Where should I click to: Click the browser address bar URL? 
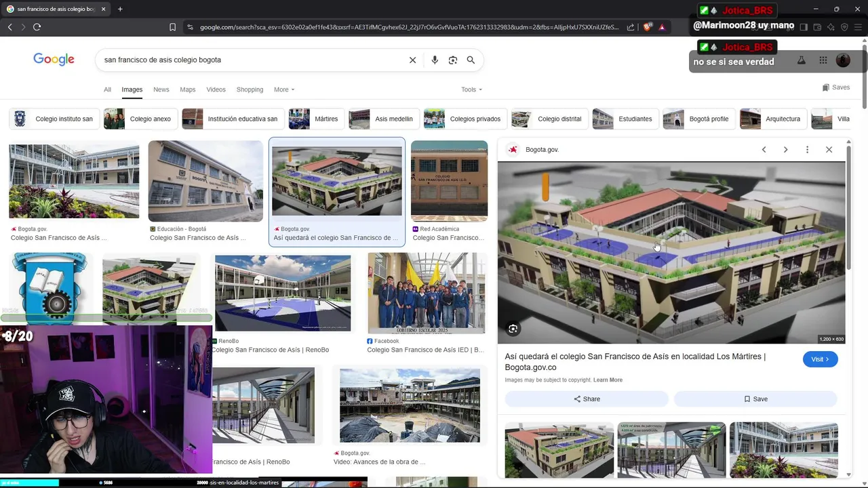[409, 27]
